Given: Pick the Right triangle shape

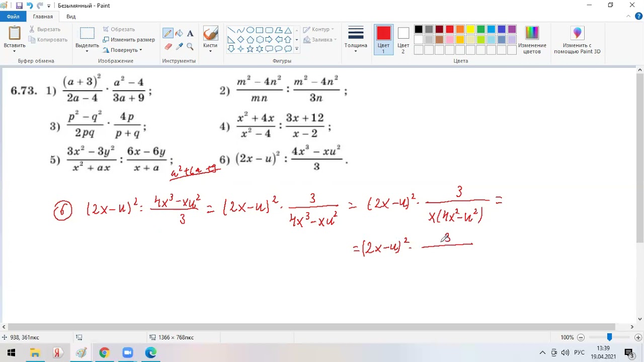Looking at the screenshot, I should [231, 40].
